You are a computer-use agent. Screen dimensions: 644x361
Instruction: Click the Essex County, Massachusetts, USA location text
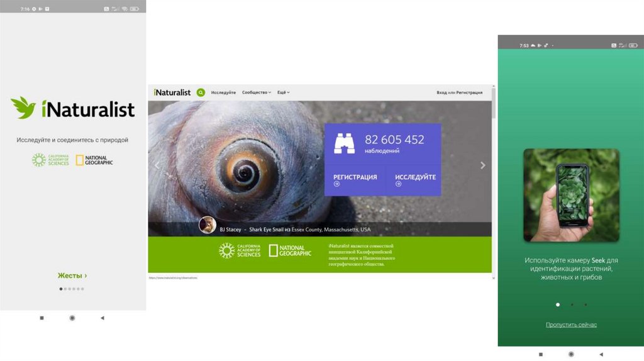(x=331, y=230)
